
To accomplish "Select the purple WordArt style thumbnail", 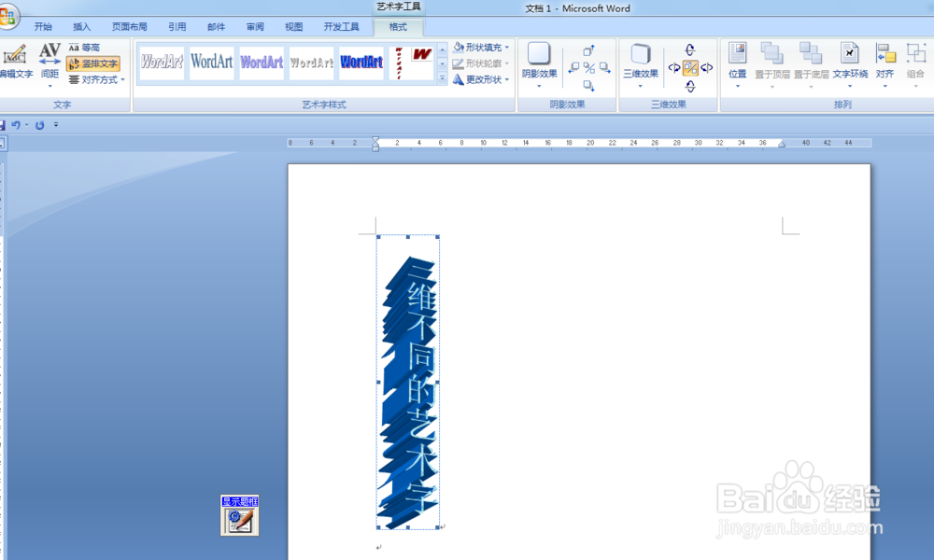I will point(262,62).
